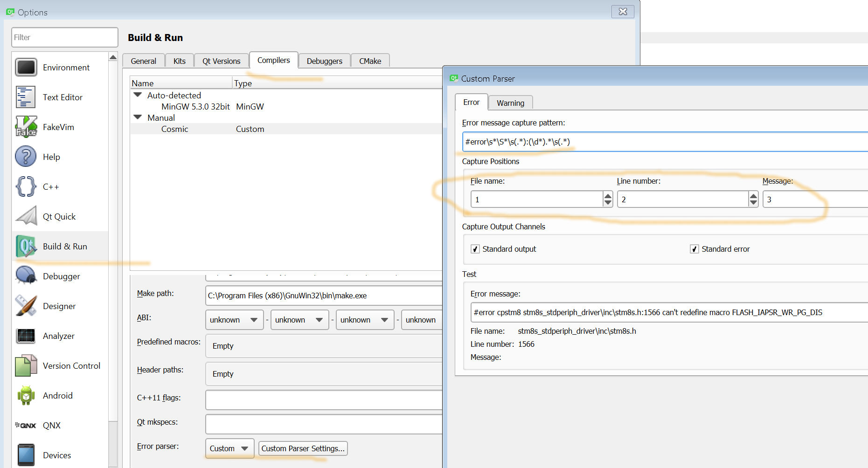Select the Text Editor category icon
The width and height of the screenshot is (868, 468).
(26, 97)
